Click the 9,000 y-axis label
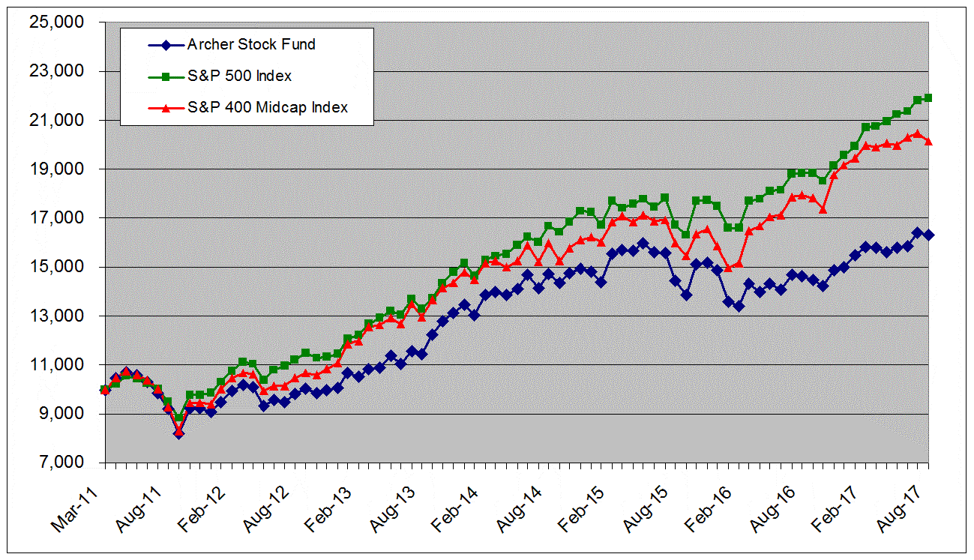 61,414
